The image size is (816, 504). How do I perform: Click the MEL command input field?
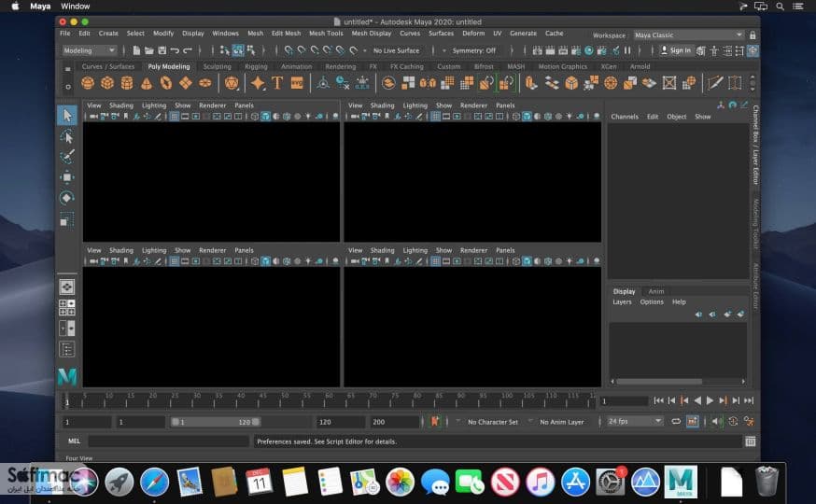click(169, 441)
